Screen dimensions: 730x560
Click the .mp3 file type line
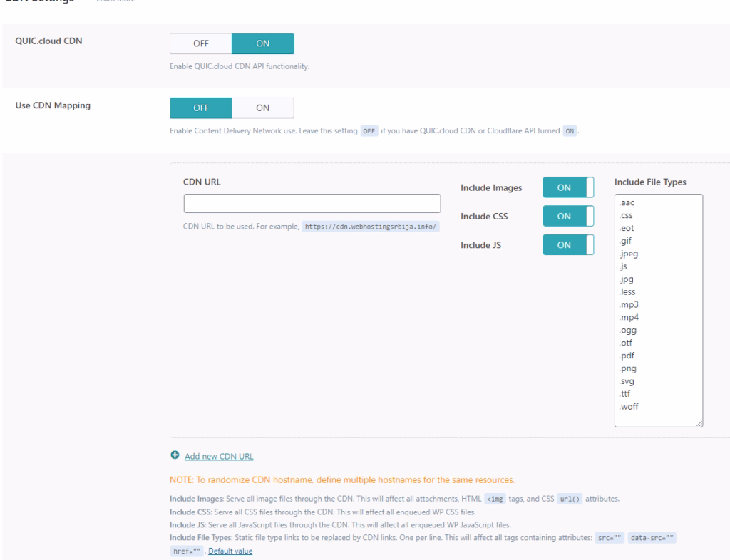629,305
